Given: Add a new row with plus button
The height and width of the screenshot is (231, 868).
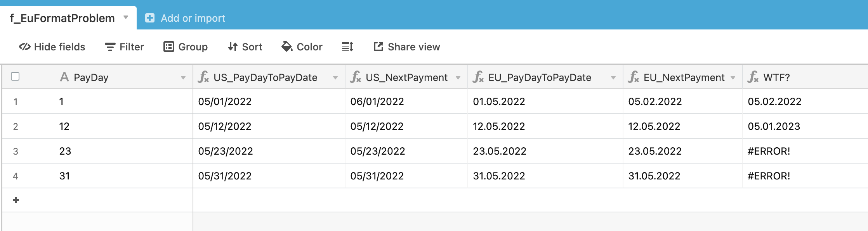Looking at the screenshot, I should (x=16, y=200).
